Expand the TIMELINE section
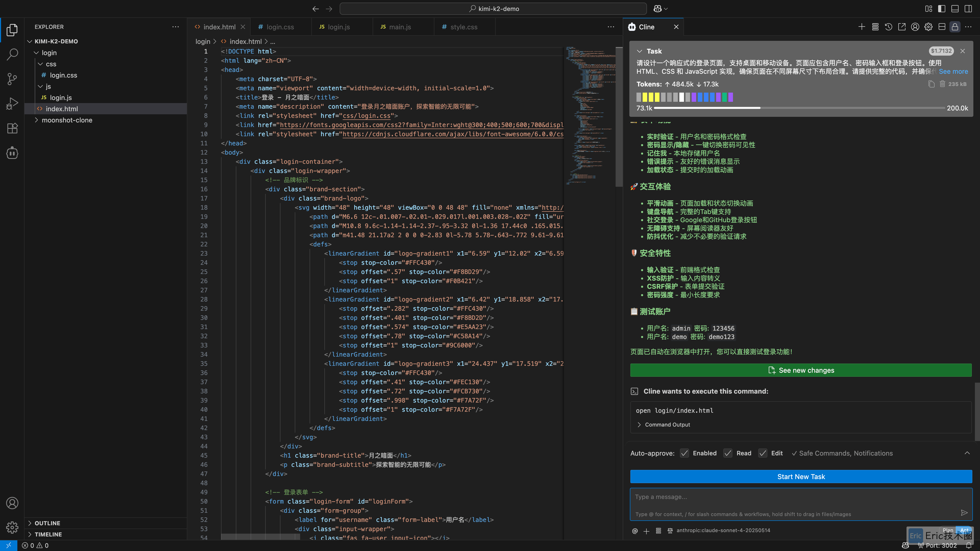 pyautogui.click(x=30, y=534)
